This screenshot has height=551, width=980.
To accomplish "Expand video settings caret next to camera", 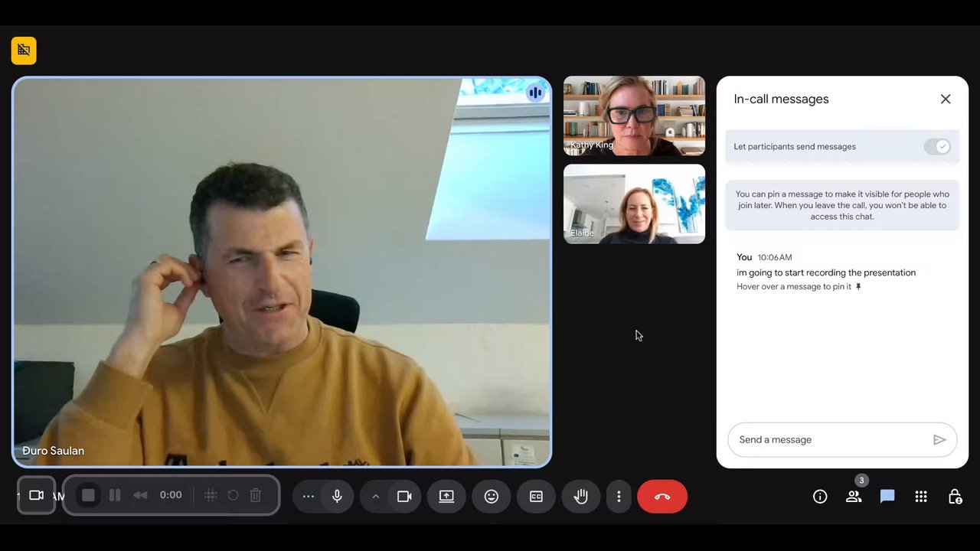I will click(x=375, y=496).
